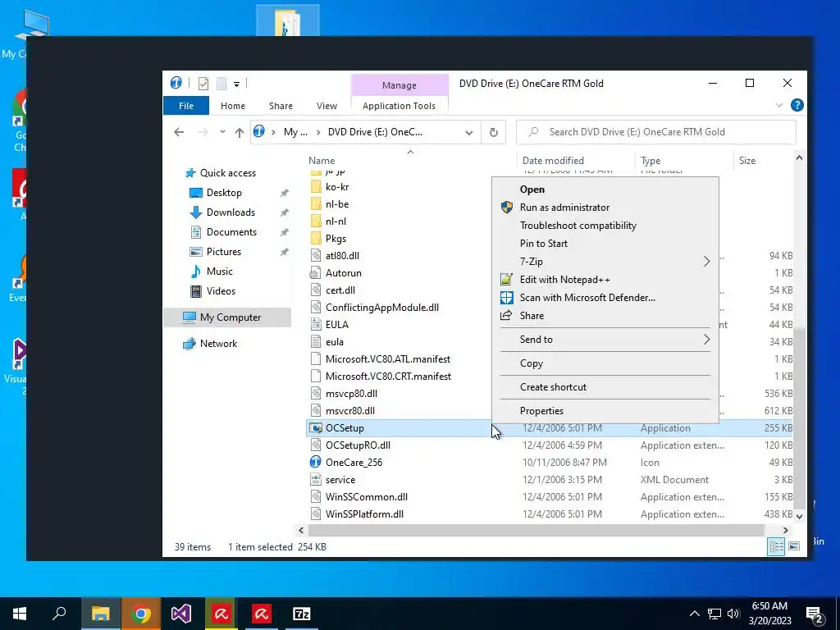Click the Manage contextual tab

(399, 85)
